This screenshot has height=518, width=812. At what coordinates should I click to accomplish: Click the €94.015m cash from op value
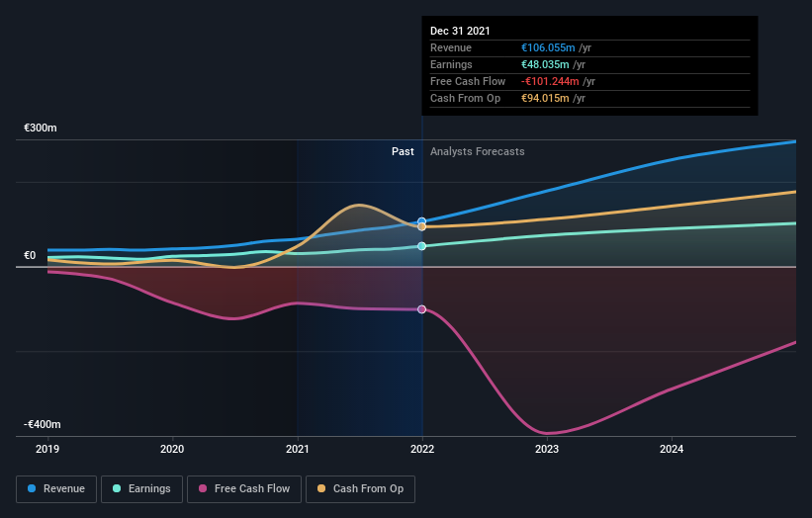click(545, 98)
